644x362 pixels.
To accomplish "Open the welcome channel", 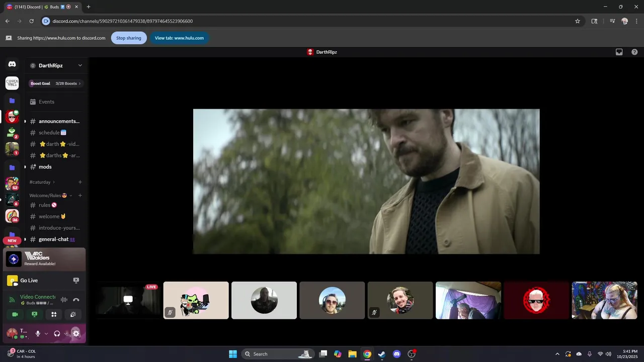I will pos(56,217).
